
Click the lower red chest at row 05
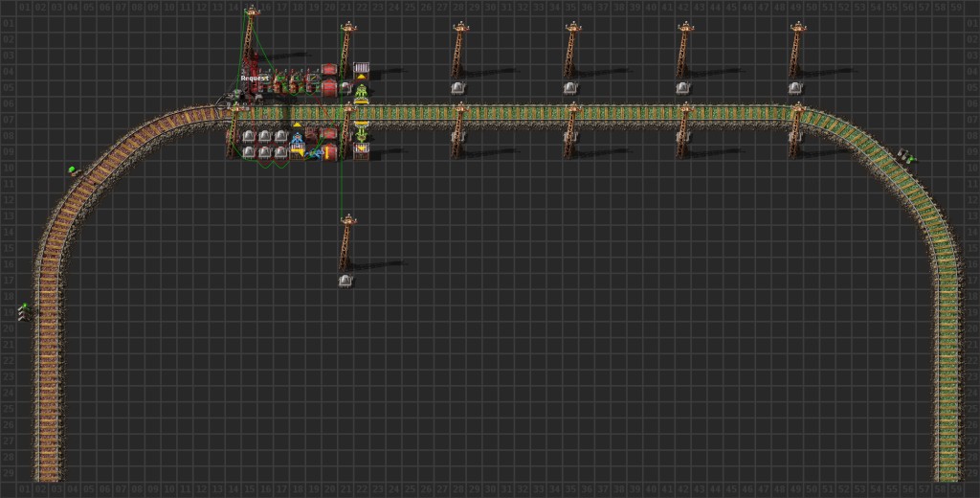pos(329,87)
